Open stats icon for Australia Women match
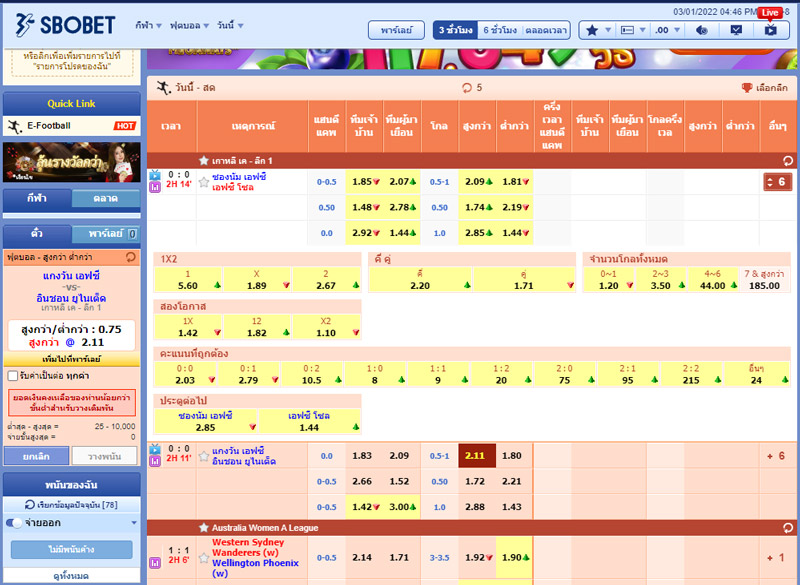The height and width of the screenshot is (585, 800). 154,563
